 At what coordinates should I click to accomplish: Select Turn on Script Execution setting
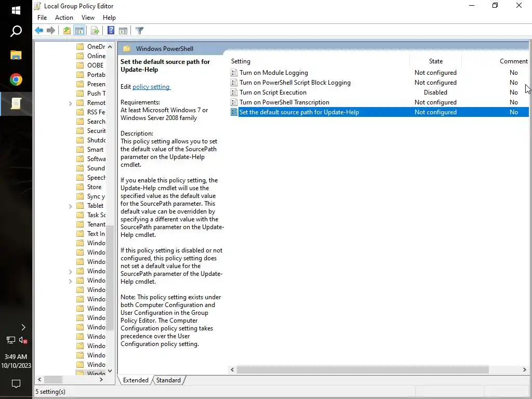point(273,92)
